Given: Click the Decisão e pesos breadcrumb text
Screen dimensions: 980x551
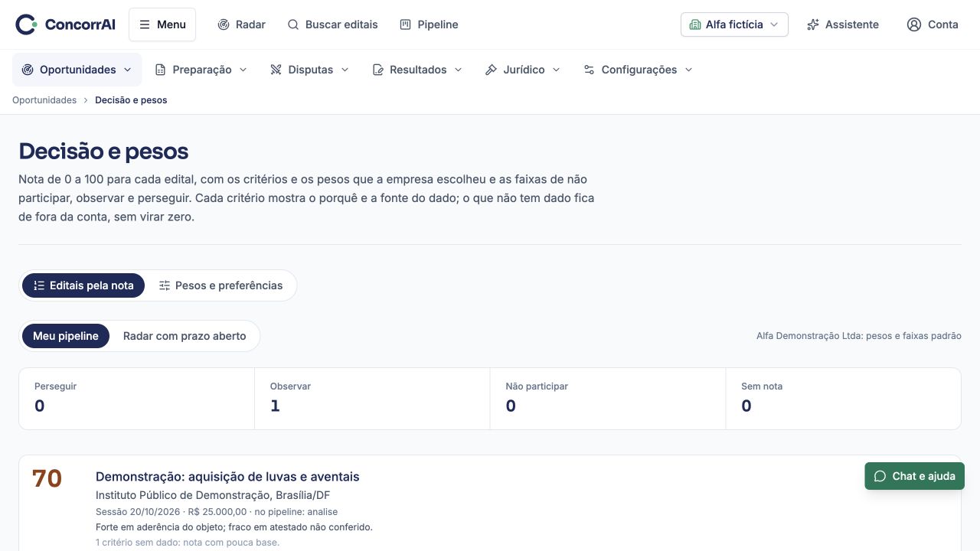Looking at the screenshot, I should [131, 100].
